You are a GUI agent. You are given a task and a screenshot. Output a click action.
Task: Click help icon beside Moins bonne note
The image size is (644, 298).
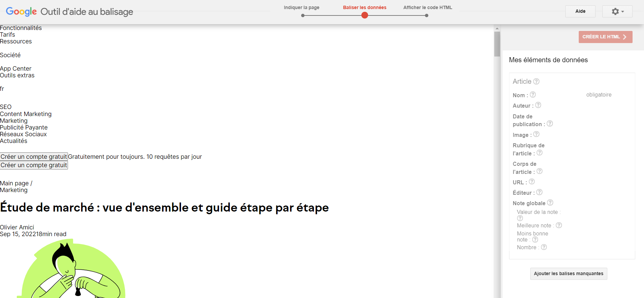(x=535, y=240)
